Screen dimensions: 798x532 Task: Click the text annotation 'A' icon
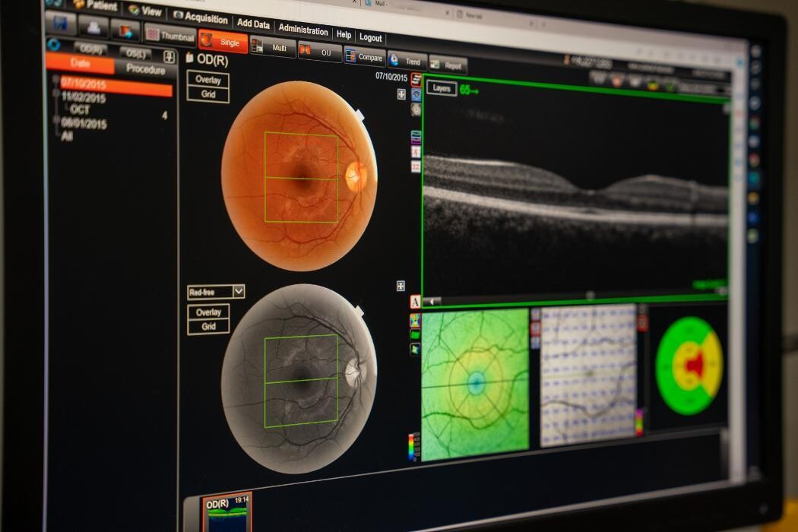coord(415,302)
